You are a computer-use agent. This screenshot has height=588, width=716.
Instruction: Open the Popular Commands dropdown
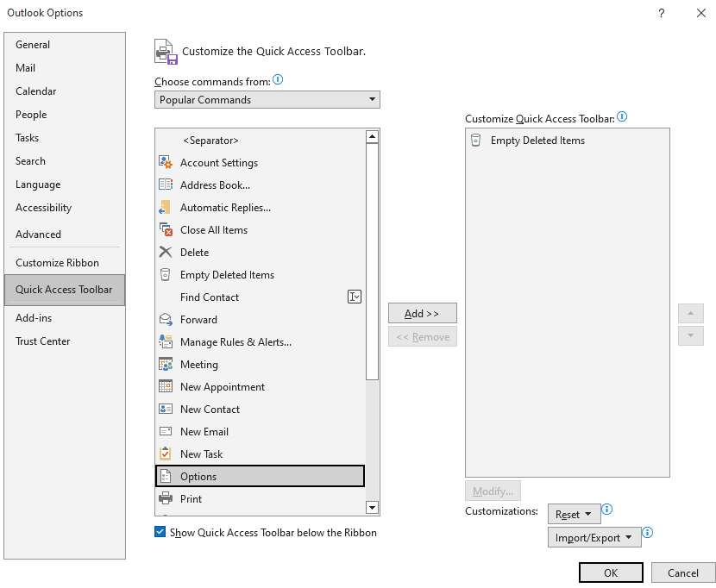pyautogui.click(x=267, y=100)
